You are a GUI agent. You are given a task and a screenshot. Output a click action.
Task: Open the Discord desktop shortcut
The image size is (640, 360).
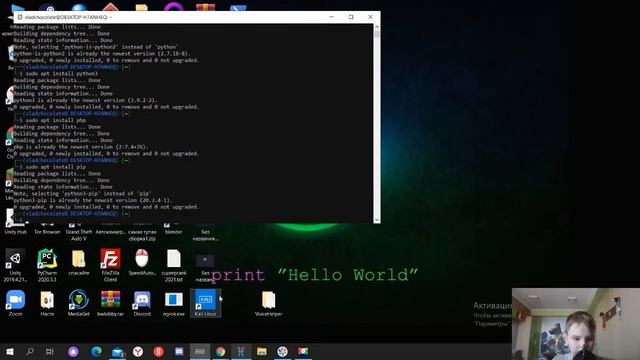pos(142,303)
